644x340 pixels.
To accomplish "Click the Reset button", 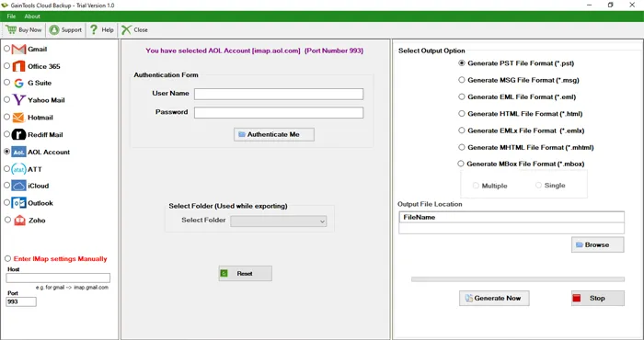I will [x=246, y=274].
